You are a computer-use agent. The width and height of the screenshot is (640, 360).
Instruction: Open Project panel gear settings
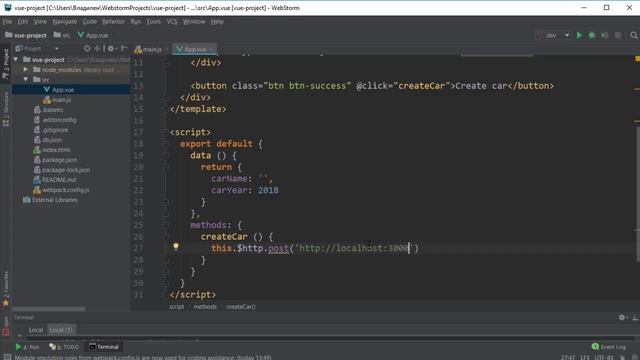coord(111,49)
